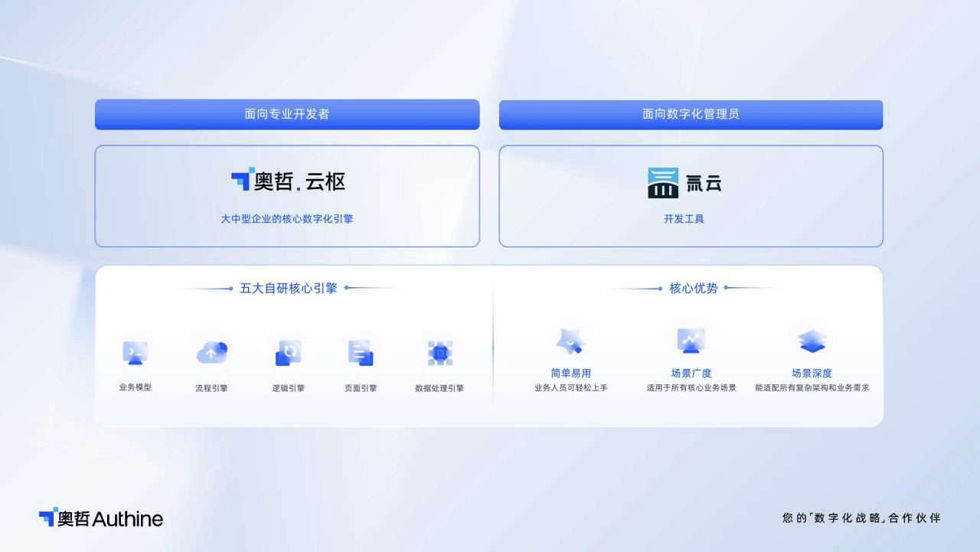This screenshot has height=552, width=980.
Task: Select the 面向专业开发者 header
Action: click(x=287, y=114)
